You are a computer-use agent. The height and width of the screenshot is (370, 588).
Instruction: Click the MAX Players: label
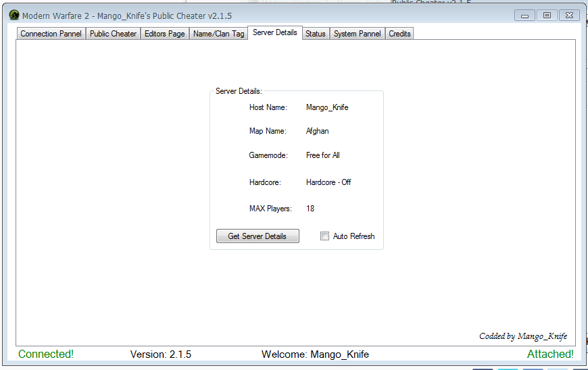(270, 209)
